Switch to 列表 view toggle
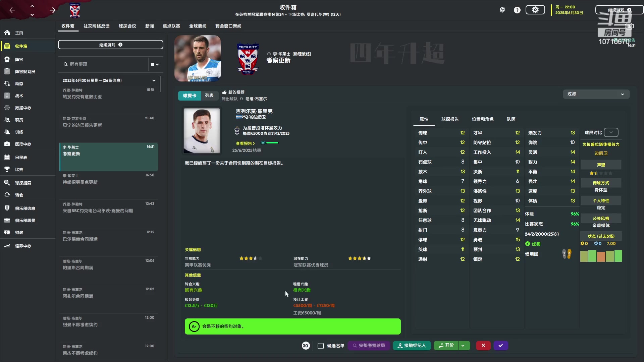Screen dimensions: 644x362 point(209,96)
